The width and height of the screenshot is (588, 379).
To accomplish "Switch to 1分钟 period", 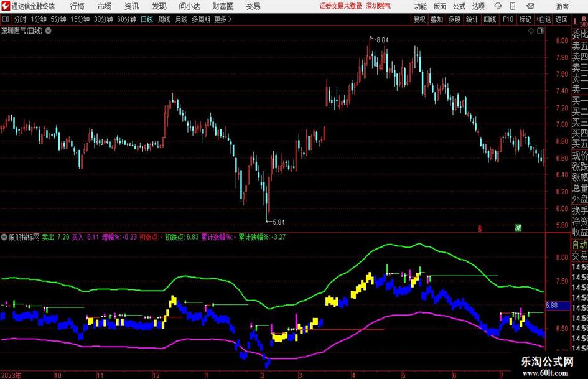I will point(39,19).
